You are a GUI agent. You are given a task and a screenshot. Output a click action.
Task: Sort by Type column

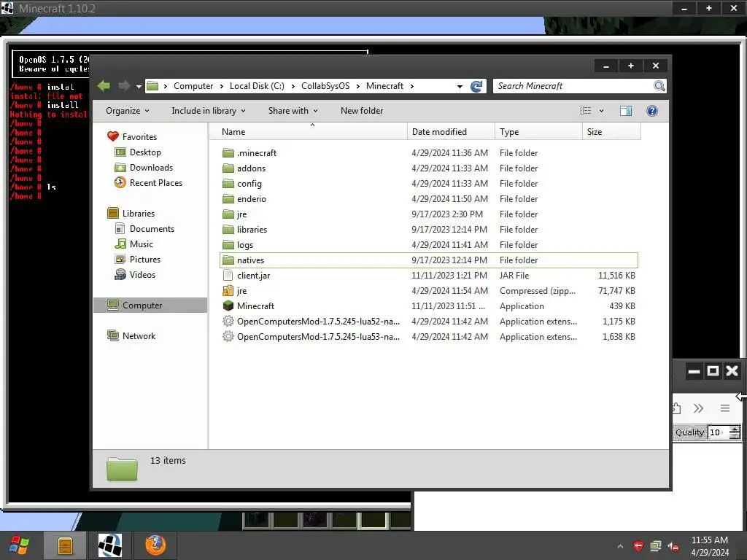point(538,132)
